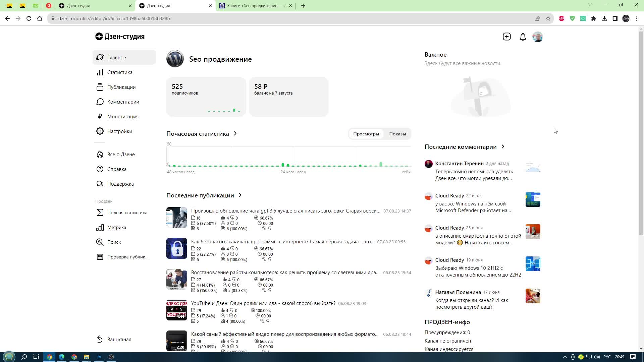This screenshot has height=362, width=644.
Task: Click the chat gpt post thumbnail
Action: [177, 218]
